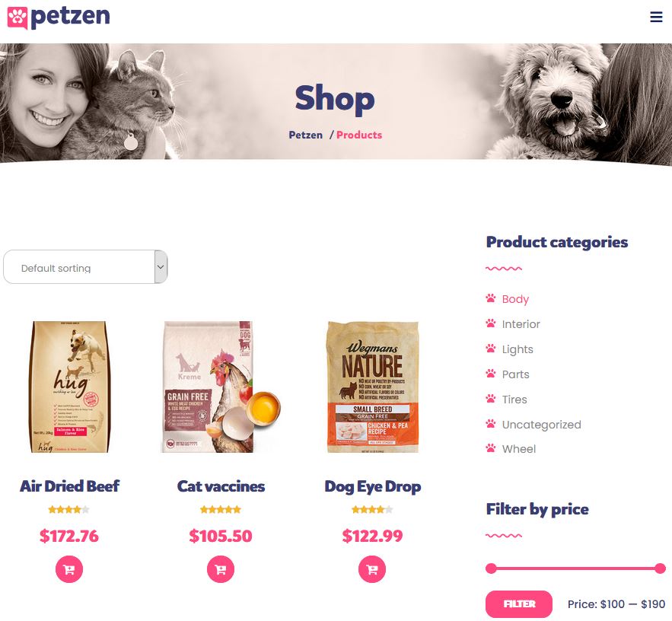
Task: Open the hamburger menu icon
Action: coord(656,17)
